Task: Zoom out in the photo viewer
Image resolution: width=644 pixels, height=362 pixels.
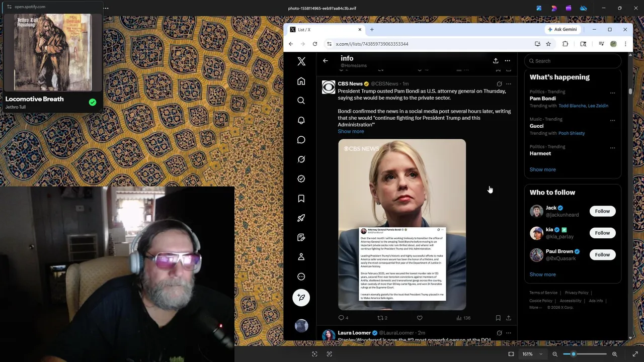Action: pos(555,354)
